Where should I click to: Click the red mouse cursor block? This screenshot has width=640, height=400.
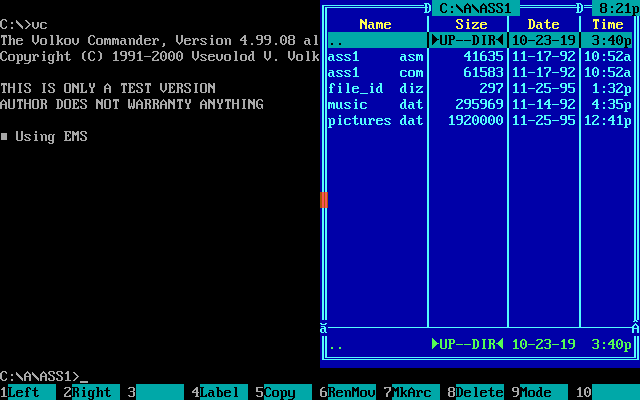coord(324,200)
